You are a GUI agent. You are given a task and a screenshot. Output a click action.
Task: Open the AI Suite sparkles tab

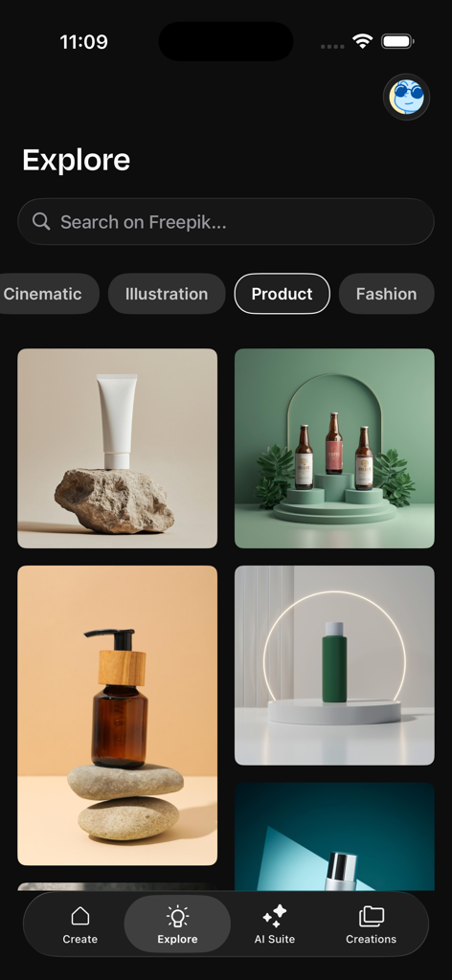click(275, 925)
